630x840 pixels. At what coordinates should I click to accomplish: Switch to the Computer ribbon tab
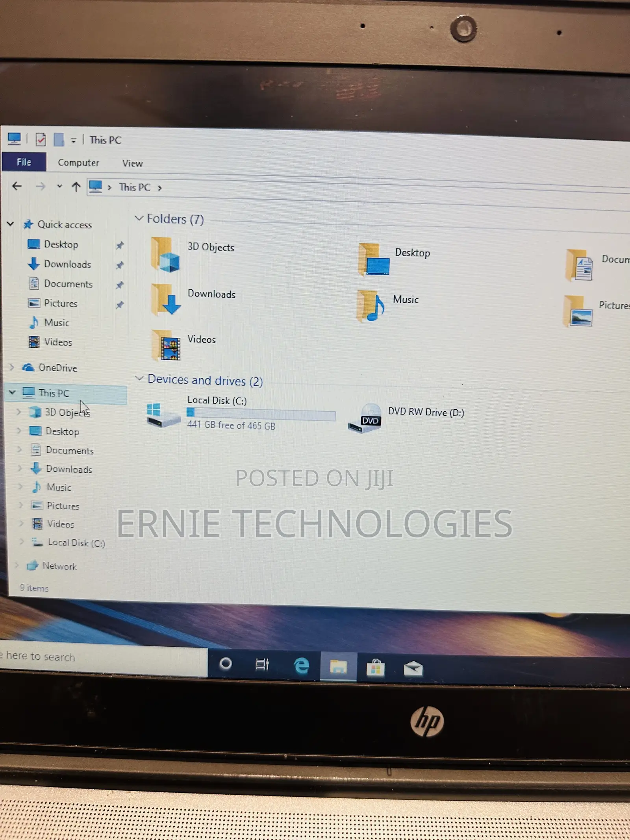pos(78,163)
